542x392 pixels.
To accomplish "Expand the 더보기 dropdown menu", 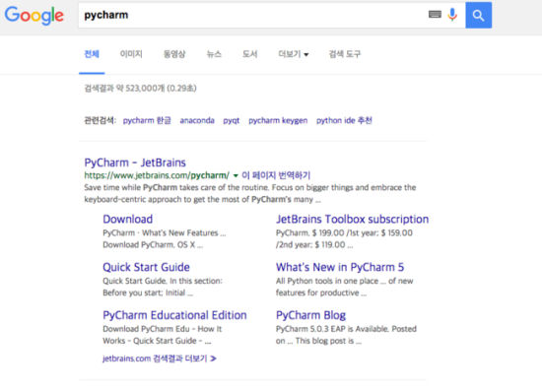I will pyautogui.click(x=294, y=54).
